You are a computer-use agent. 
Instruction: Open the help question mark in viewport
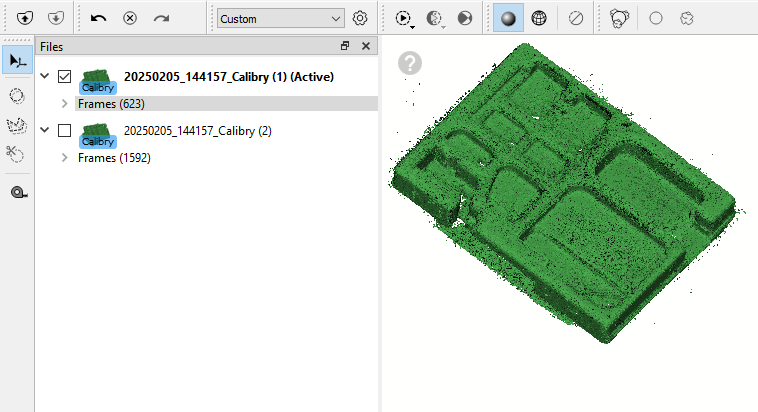410,63
